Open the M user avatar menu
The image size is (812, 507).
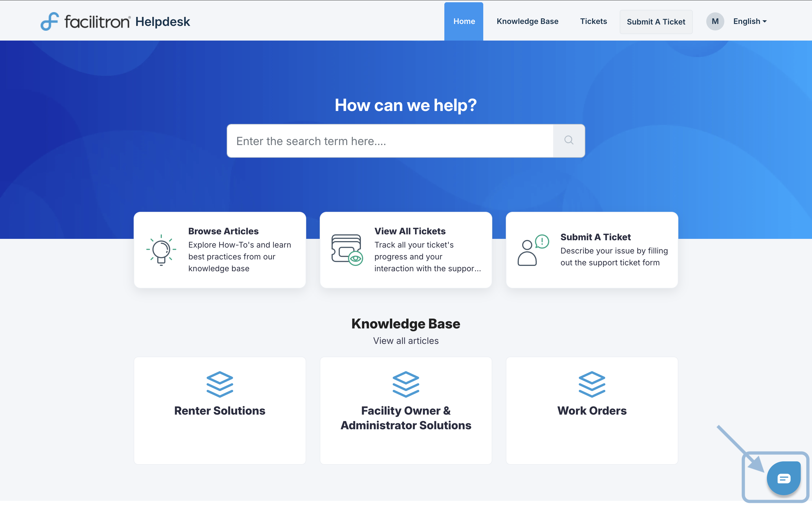click(715, 21)
